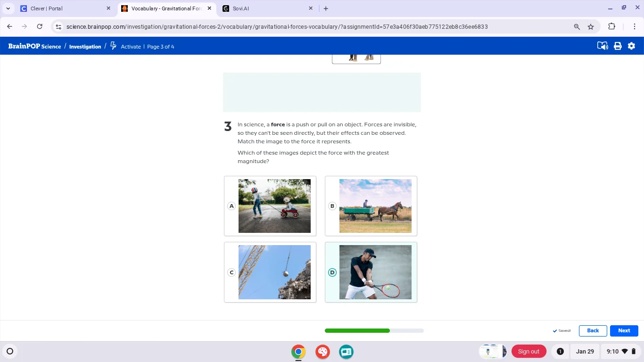Viewport: 644px width, 362px height.
Task: Open the Chrome extensions puzzle icon
Action: coord(611,27)
